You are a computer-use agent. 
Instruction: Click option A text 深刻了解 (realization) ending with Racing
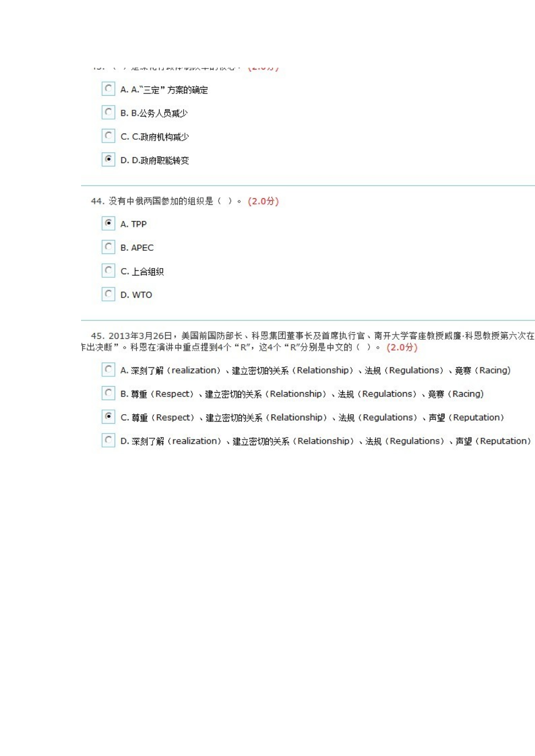(x=316, y=371)
